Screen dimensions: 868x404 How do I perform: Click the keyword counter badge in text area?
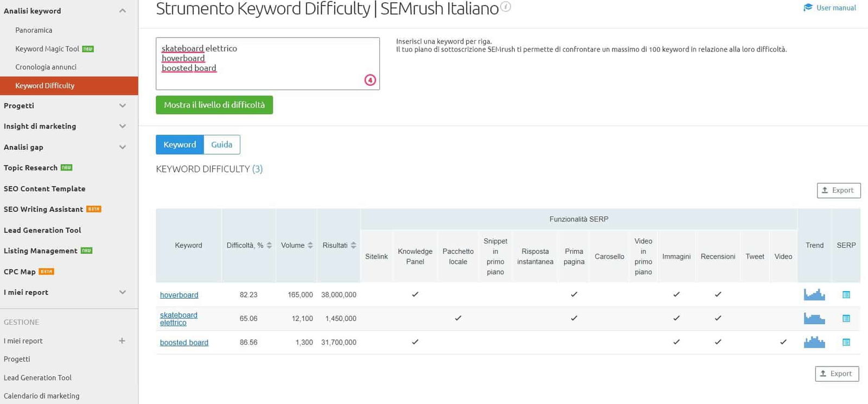pyautogui.click(x=370, y=80)
